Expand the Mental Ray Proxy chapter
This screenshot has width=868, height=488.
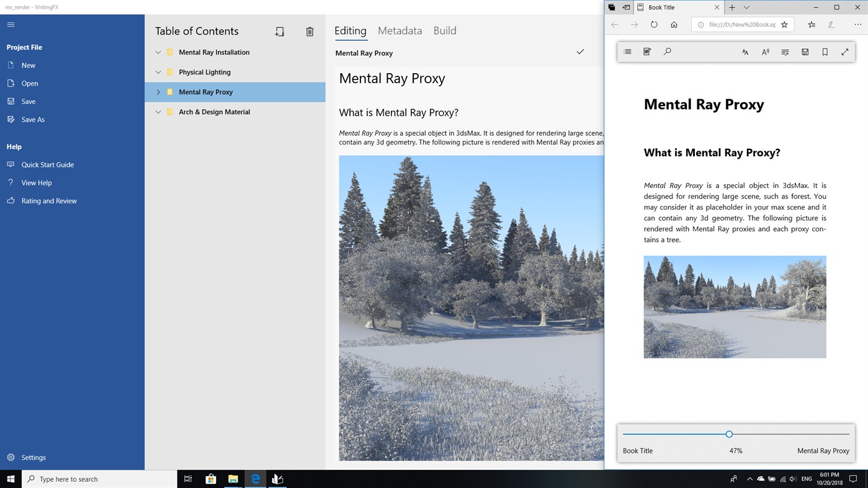click(158, 92)
